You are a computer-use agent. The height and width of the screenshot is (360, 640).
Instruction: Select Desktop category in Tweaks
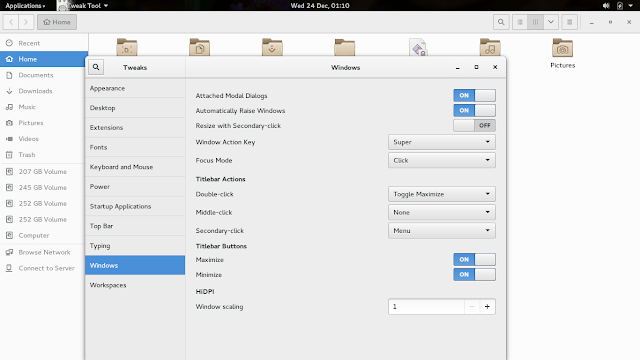[x=135, y=108]
